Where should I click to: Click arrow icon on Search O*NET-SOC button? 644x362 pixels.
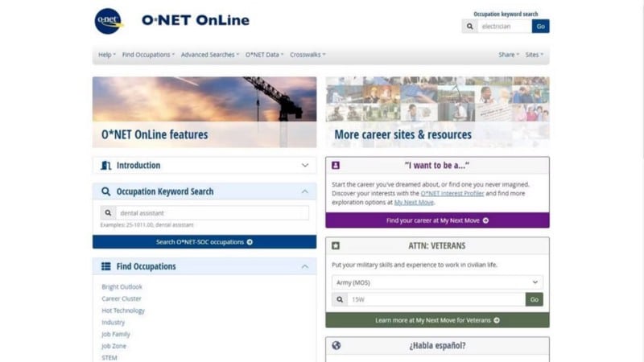(x=250, y=242)
